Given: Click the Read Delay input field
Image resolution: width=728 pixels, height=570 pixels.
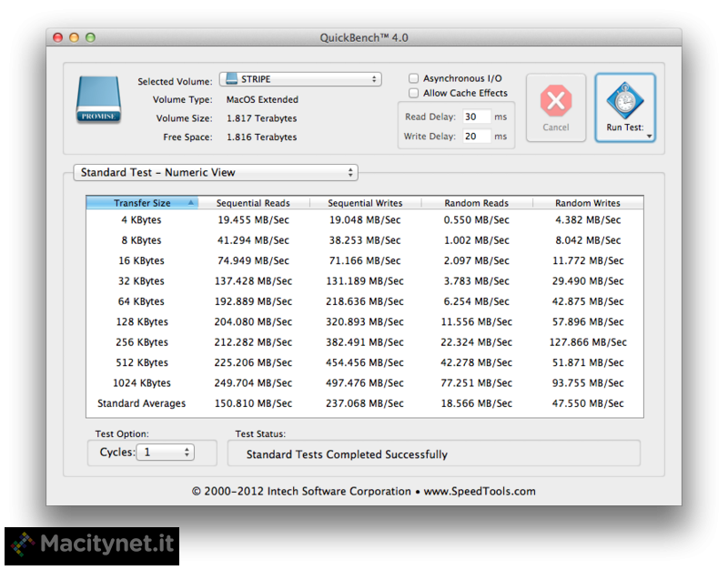Looking at the screenshot, I should coord(476,117).
